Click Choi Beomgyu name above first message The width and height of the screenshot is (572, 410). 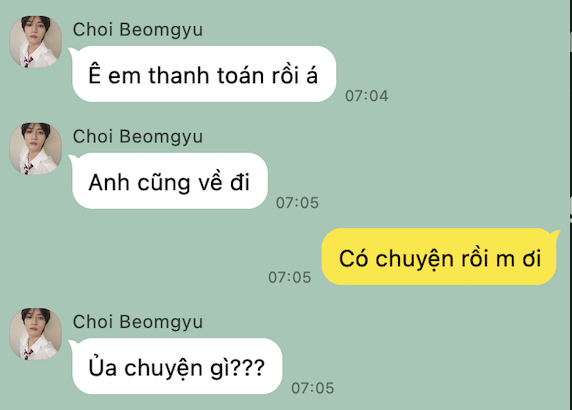pyautogui.click(x=138, y=30)
